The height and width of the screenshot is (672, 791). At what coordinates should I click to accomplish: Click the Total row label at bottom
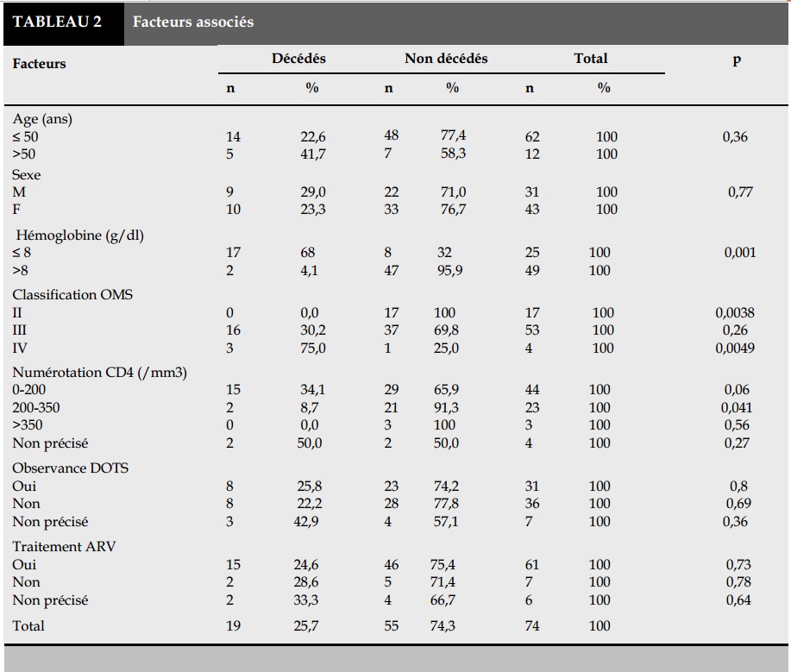tap(28, 626)
